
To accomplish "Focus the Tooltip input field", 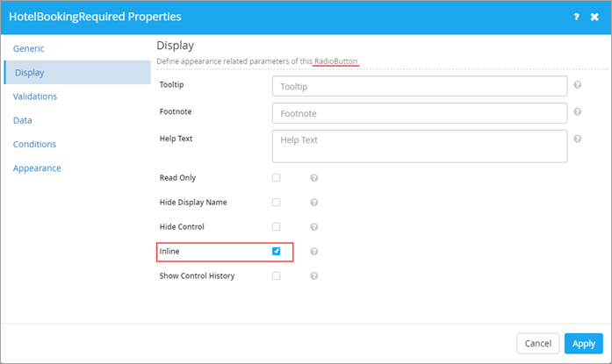I will point(420,86).
